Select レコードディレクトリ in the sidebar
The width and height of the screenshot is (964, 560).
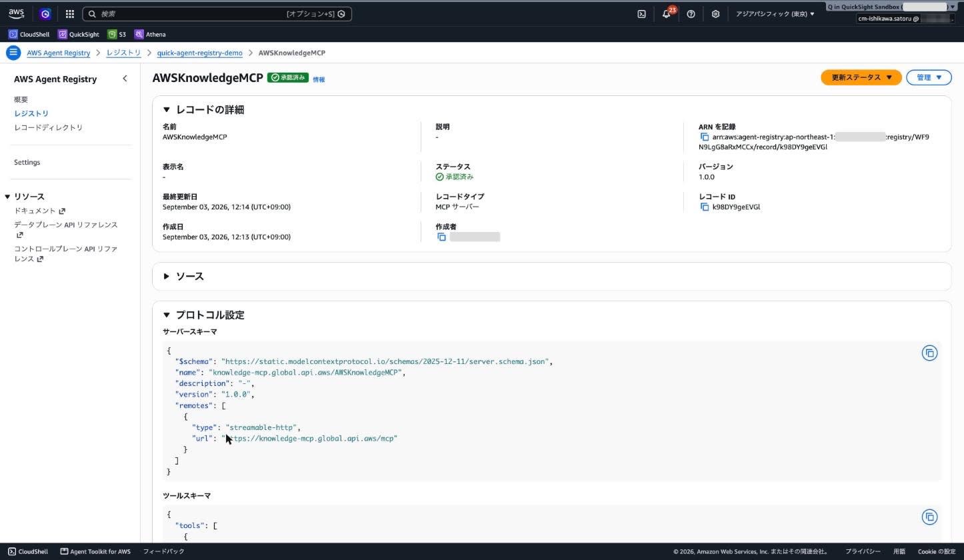click(x=49, y=127)
